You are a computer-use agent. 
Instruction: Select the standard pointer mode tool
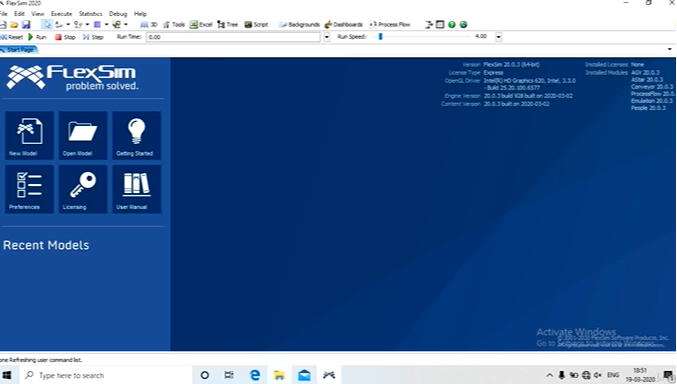pos(47,25)
